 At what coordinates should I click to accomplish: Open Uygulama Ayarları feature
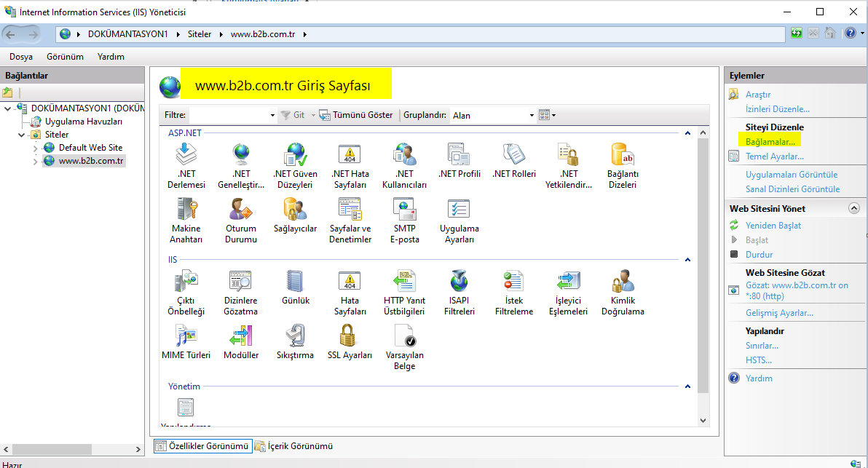coord(459,220)
